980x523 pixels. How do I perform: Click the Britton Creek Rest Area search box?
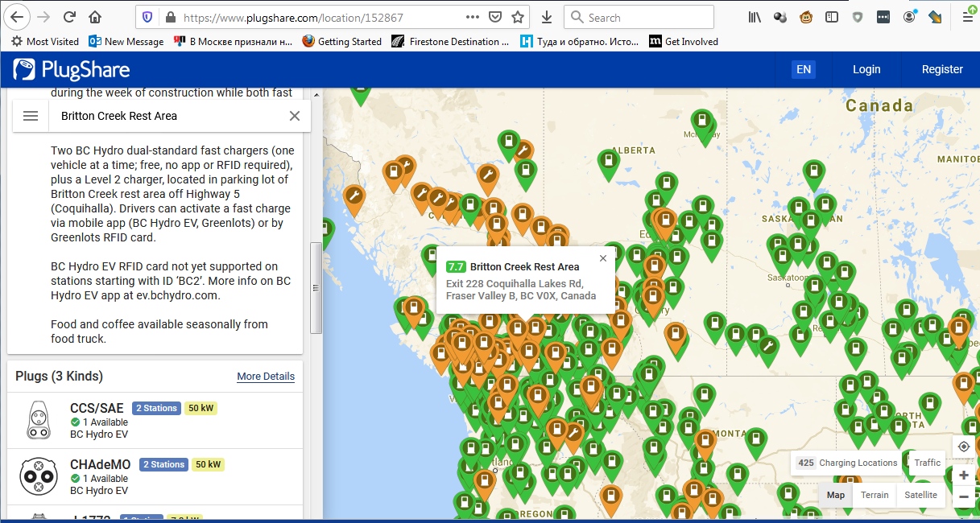pos(167,116)
